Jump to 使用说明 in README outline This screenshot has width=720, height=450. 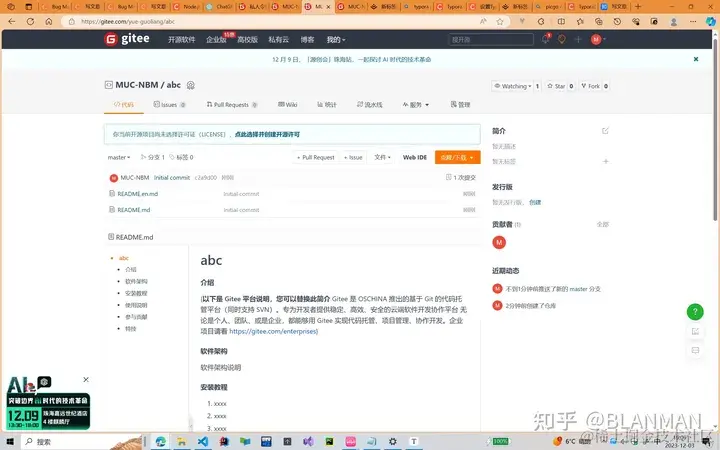click(x=136, y=305)
